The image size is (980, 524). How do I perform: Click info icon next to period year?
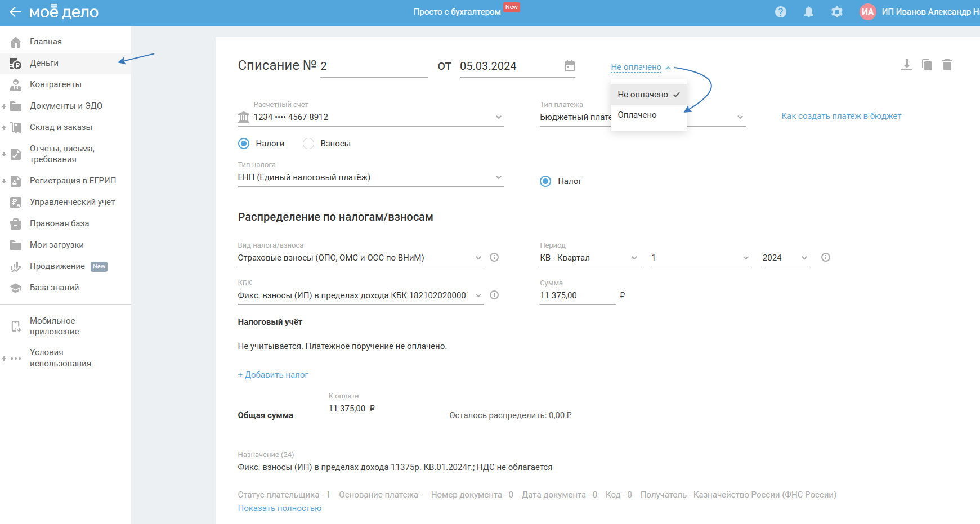pos(826,257)
